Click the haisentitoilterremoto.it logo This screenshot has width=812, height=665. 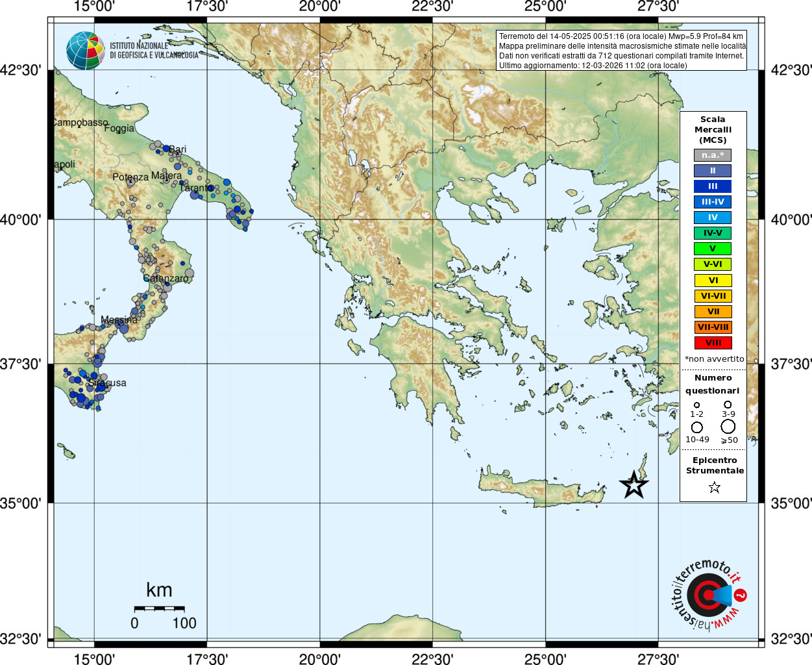coord(709,595)
